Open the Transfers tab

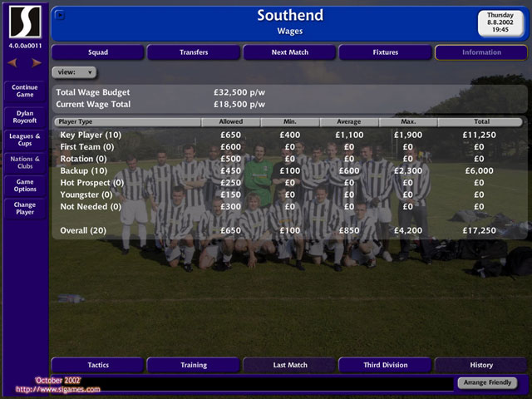click(x=194, y=52)
